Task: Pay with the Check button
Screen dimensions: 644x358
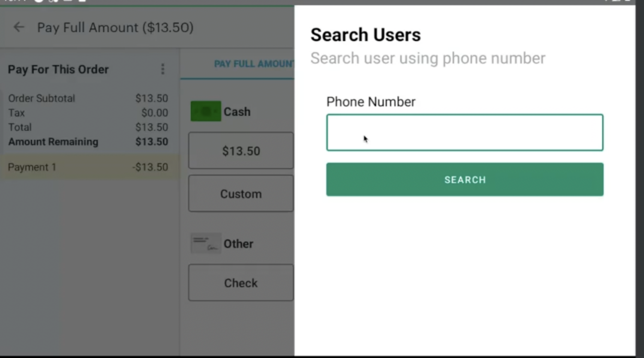Action: click(241, 283)
